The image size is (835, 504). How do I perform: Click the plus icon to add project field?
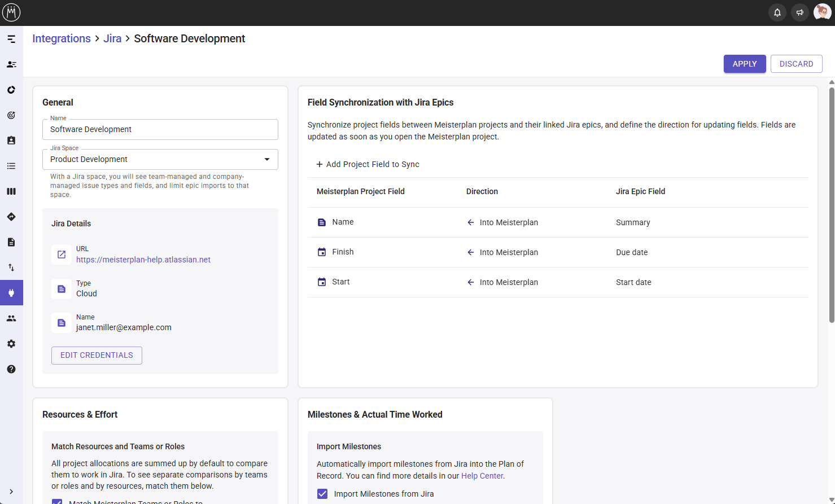[320, 164]
